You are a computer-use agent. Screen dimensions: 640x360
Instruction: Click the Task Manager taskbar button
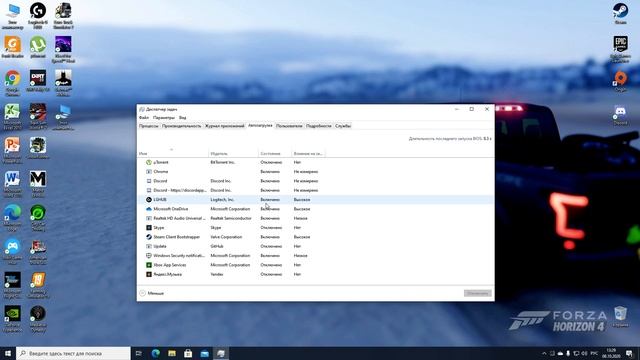click(221, 353)
